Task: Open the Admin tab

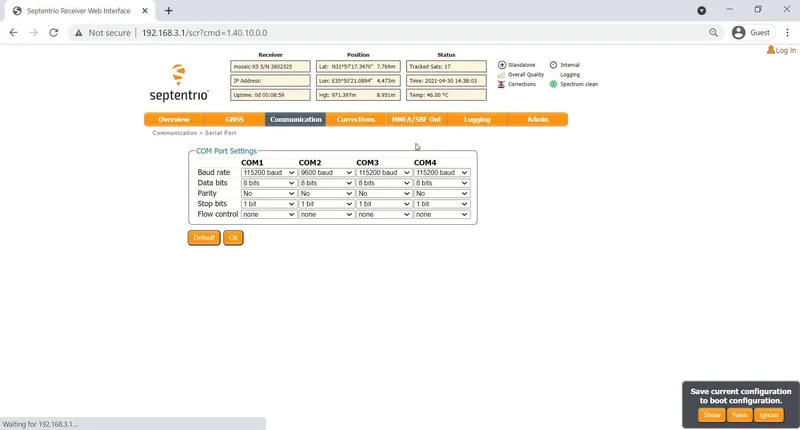Action: coord(538,119)
